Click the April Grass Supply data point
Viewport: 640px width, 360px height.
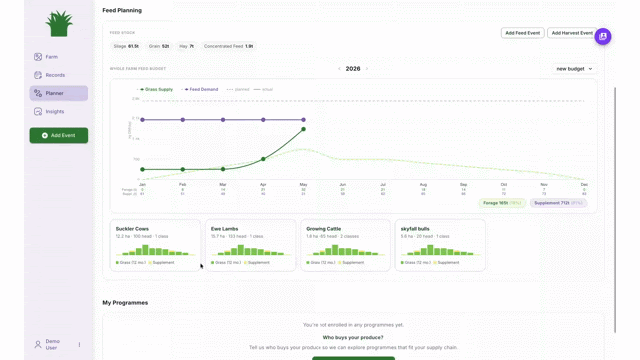click(263, 159)
